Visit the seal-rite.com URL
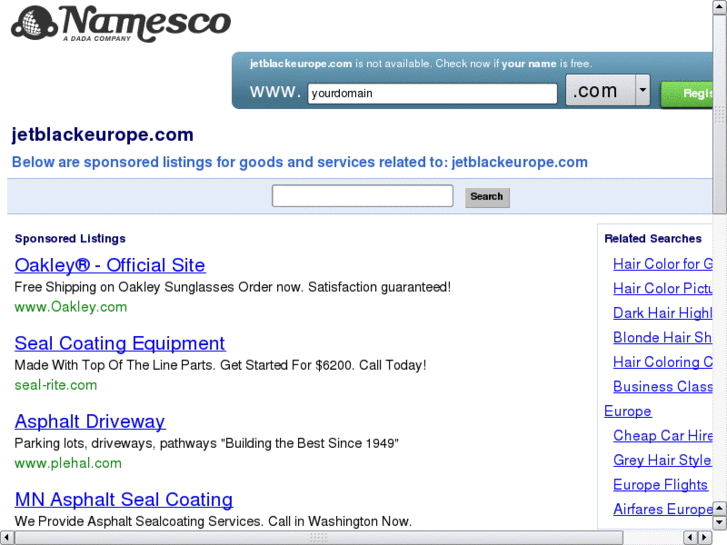727x545 pixels. [x=56, y=385]
